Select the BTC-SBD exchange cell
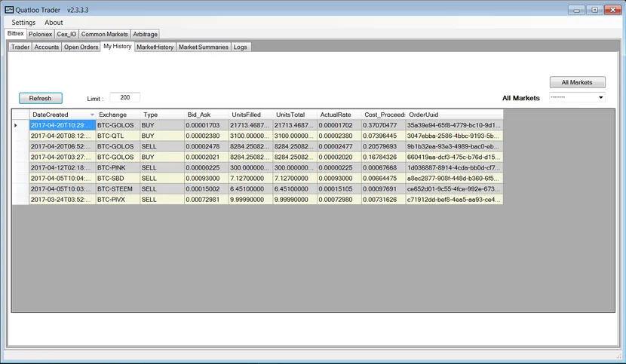626x364 pixels. [118, 179]
